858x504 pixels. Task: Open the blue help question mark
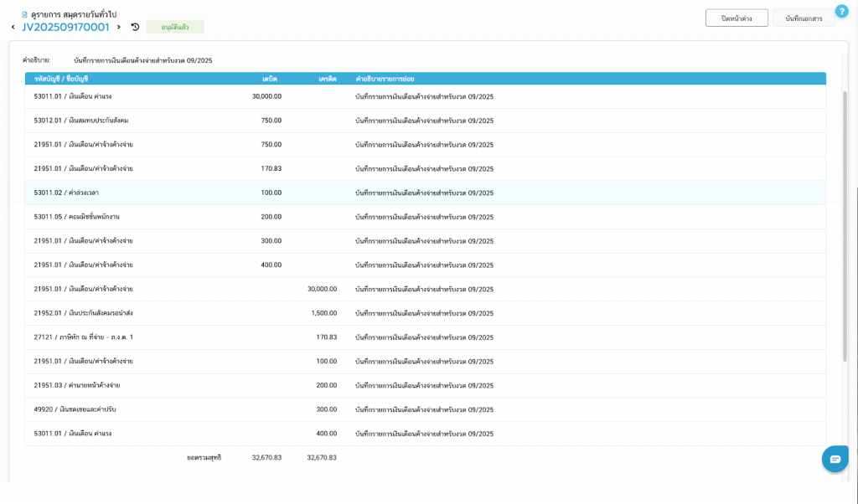point(841,11)
